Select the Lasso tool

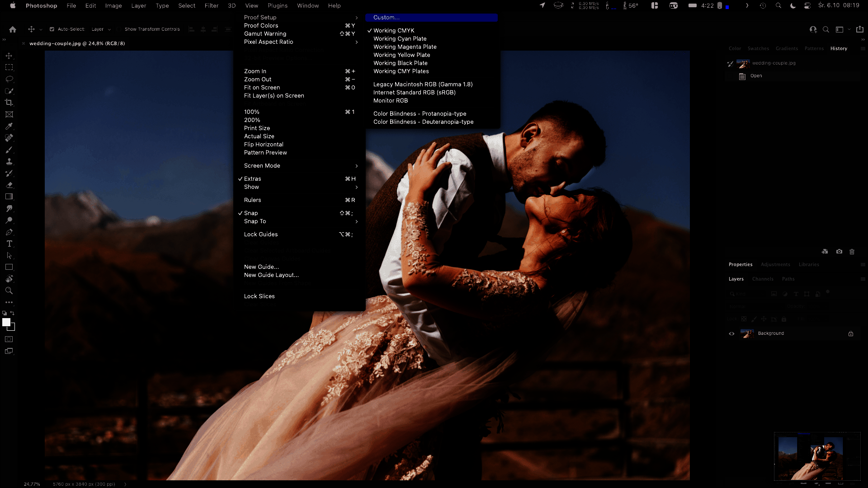pos(9,79)
